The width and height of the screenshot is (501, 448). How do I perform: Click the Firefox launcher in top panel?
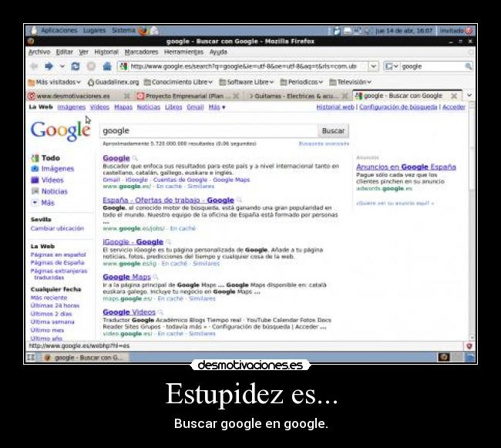pos(143,31)
